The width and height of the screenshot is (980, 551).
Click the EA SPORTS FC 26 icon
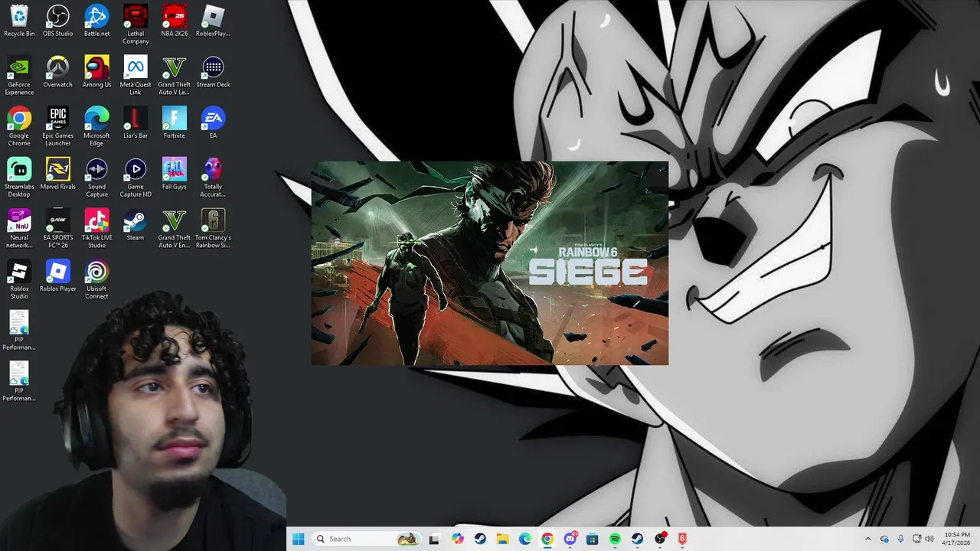58,228
